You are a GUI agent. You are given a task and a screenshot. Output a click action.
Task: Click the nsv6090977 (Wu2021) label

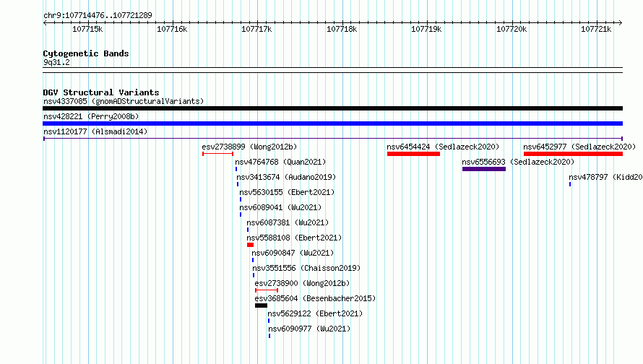309,329
